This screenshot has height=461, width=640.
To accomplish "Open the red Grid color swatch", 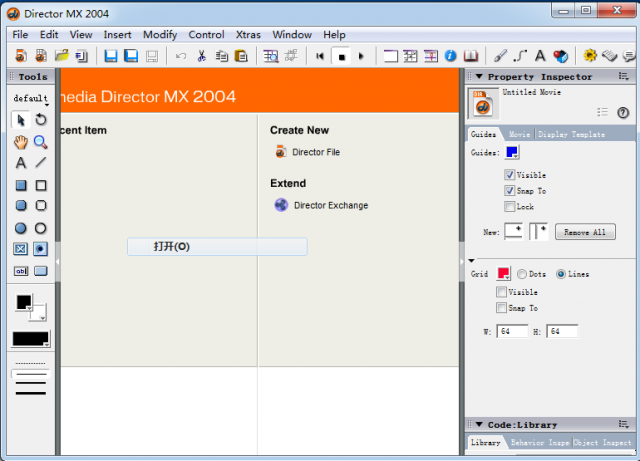I will pyautogui.click(x=504, y=274).
